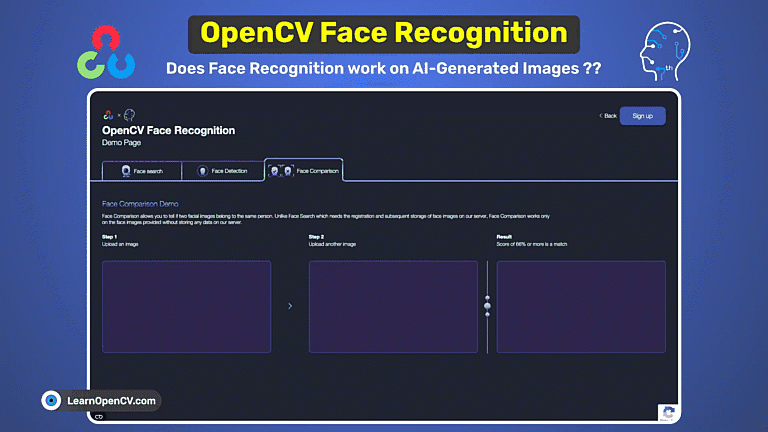The width and height of the screenshot is (768, 432).
Task: Click the LearnOpenCV.com eye logo icon
Action: [52, 401]
